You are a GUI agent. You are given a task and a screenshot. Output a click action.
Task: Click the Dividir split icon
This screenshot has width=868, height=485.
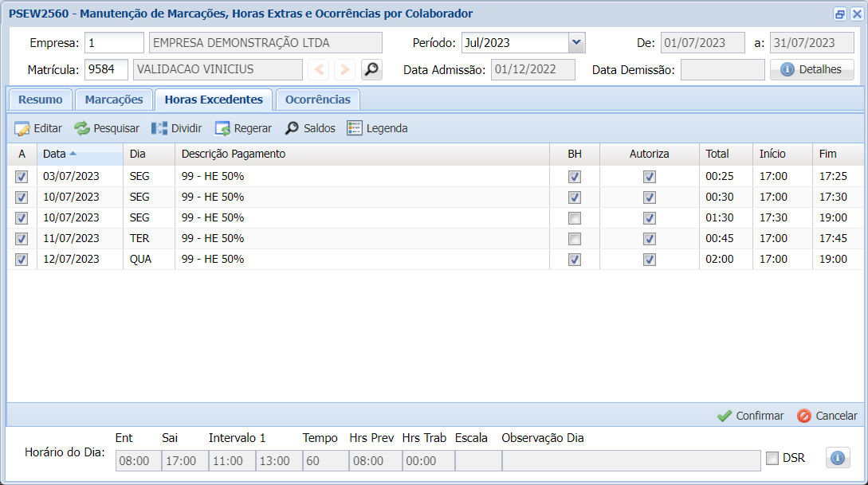click(x=159, y=128)
